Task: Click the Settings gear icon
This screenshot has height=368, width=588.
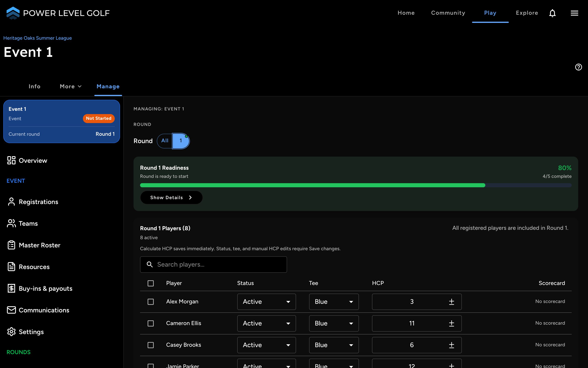Action: (11, 332)
